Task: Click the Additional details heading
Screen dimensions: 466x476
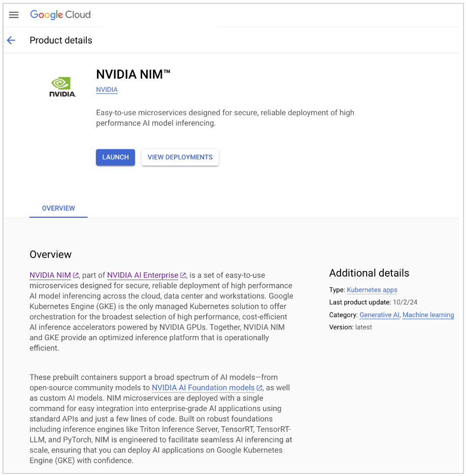Action: pos(369,273)
